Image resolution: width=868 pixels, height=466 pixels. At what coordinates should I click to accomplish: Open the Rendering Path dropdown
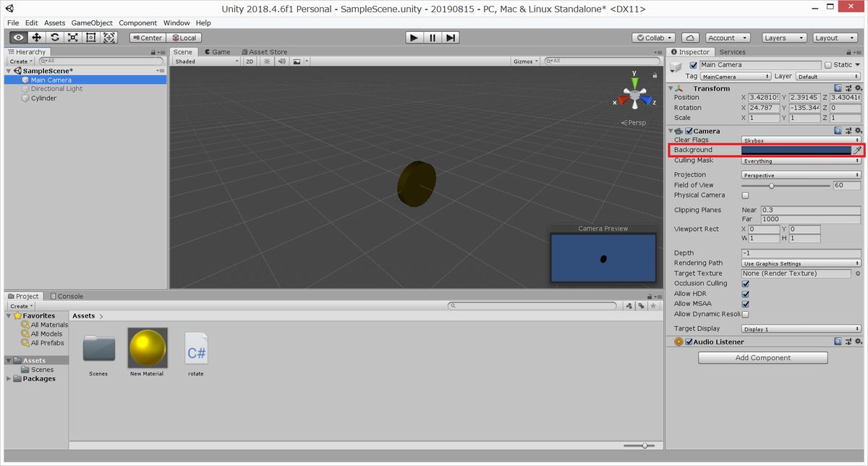pyautogui.click(x=801, y=263)
